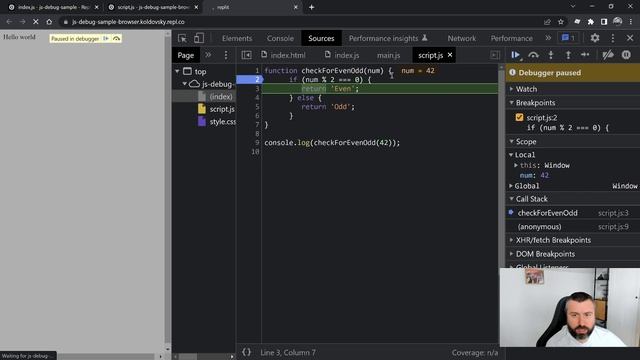Bookmark this page star icon
Viewport: 640px width, 360px height.
(x=561, y=22)
